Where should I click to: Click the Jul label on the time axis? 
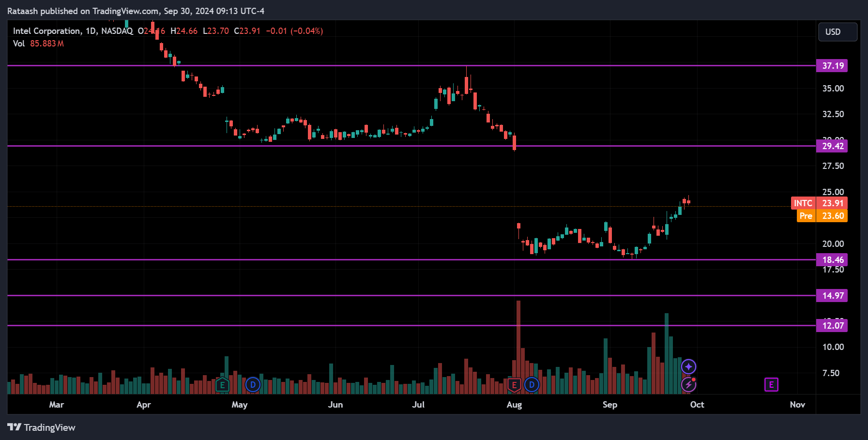[418, 405]
